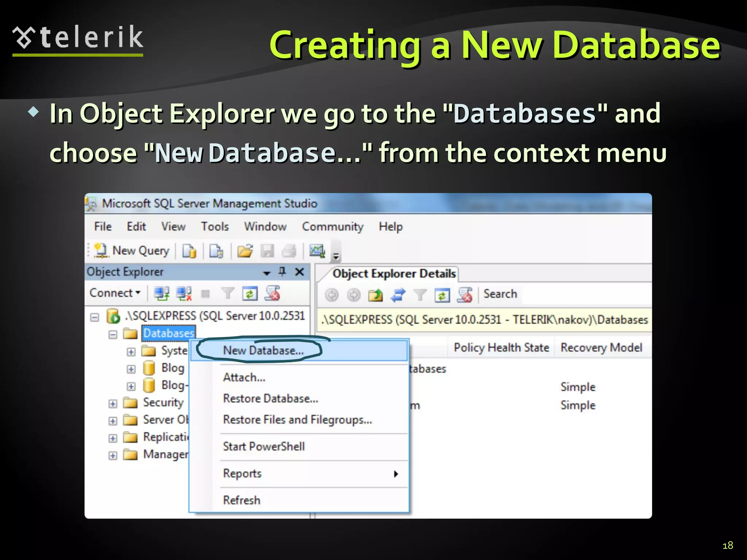Click the Filter funnel in Object Explorer

point(228,293)
